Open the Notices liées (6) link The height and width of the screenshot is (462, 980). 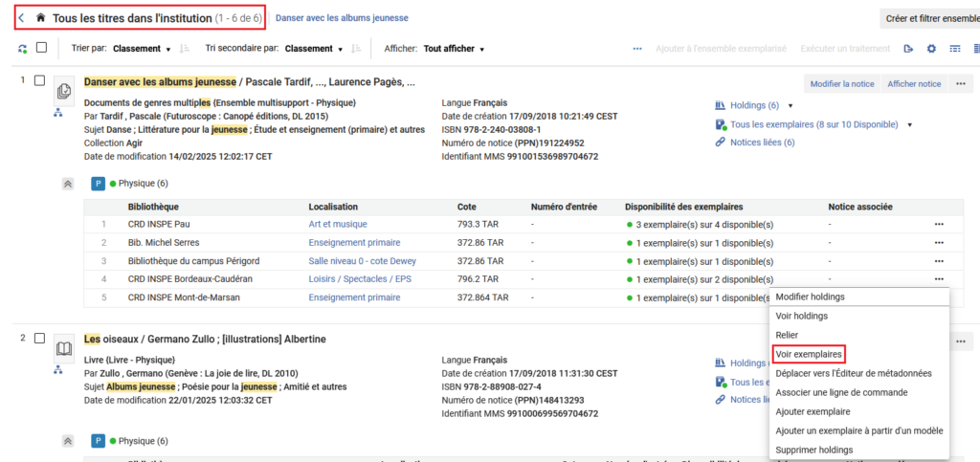click(x=761, y=143)
